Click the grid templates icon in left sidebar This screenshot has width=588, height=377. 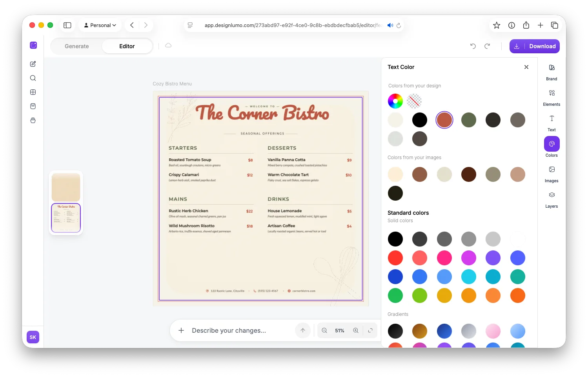33,92
